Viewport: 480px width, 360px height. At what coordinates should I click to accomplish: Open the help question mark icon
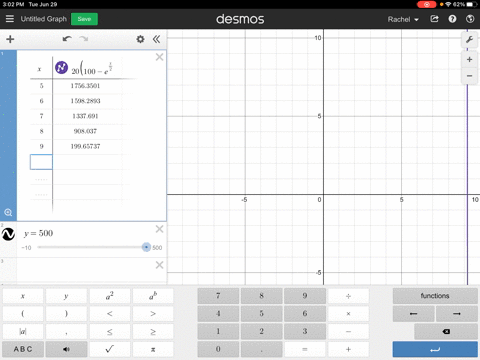452,19
